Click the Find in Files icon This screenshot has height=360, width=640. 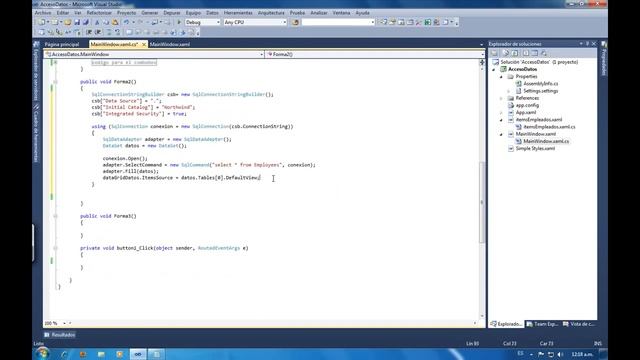click(295, 22)
